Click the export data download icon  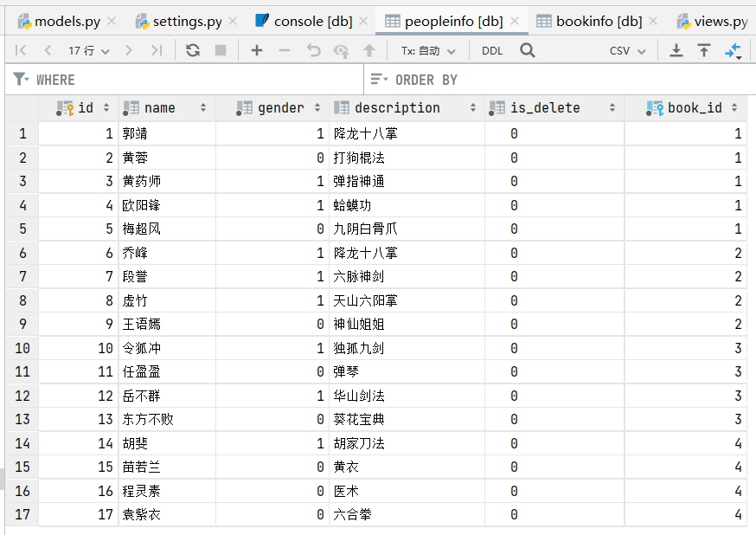(676, 50)
